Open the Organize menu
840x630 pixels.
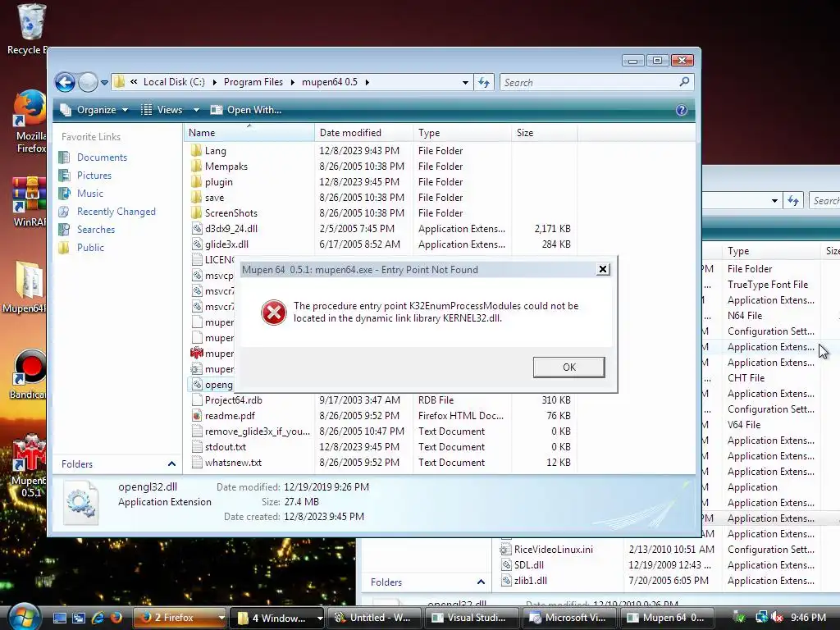coord(94,110)
